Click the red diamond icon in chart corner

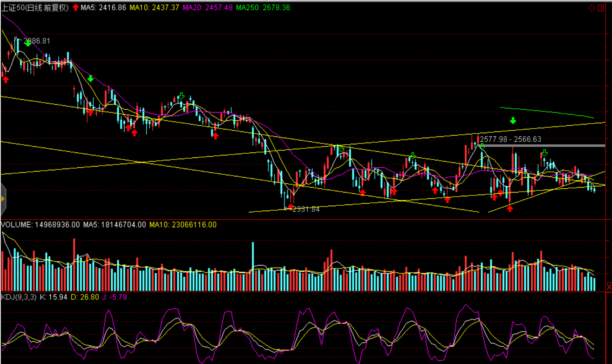coord(591,8)
